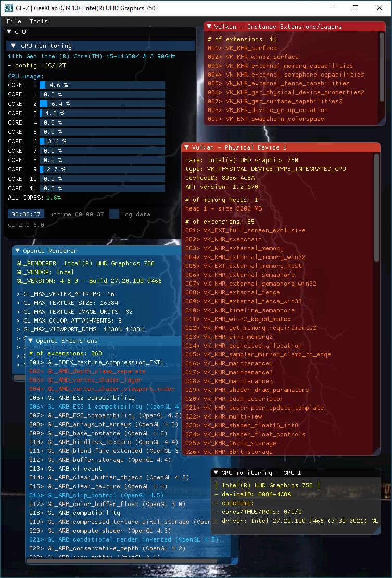This screenshot has width=392, height=578.
Task: Click the VK_KHR_surface extension line
Action: (242, 48)
